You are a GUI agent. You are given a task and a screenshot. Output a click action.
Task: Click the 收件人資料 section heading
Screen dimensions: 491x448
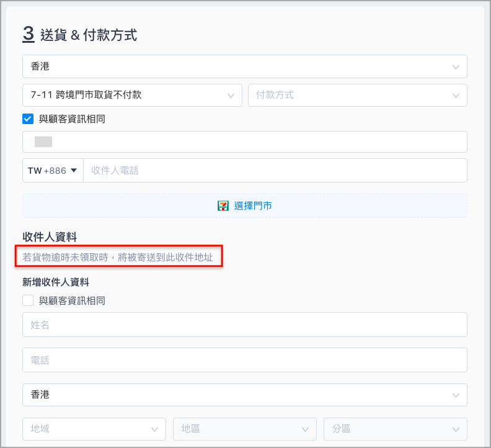point(50,237)
